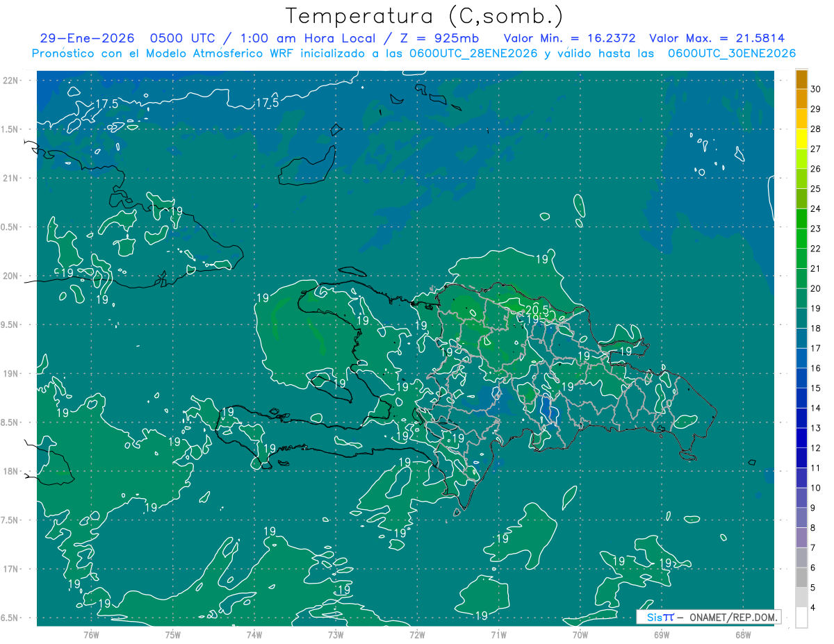The image size is (834, 644).
Task: Pick the orange color band between 29 and 30
Action: coord(801,99)
